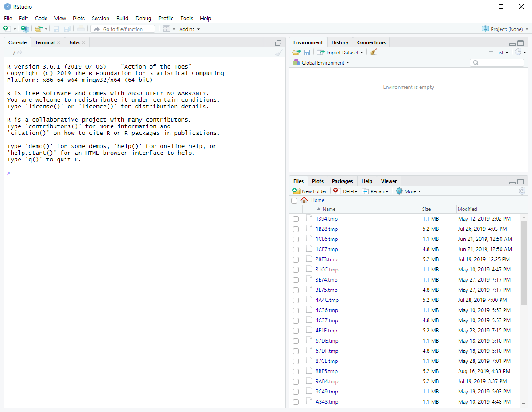Open the Connections tab
Image resolution: width=532 pixels, height=412 pixels.
coord(371,42)
